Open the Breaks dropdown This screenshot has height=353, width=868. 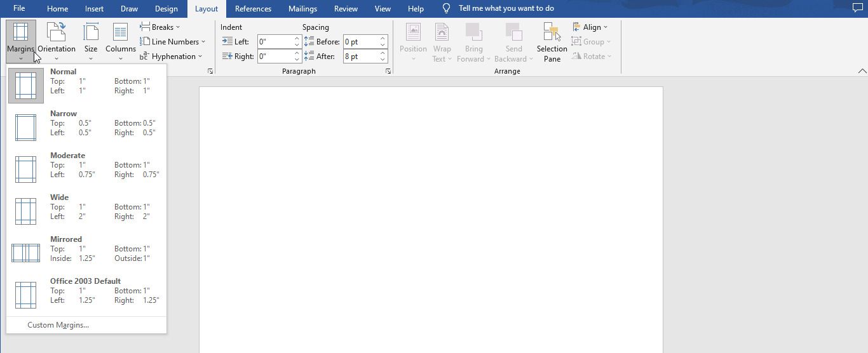pyautogui.click(x=160, y=27)
